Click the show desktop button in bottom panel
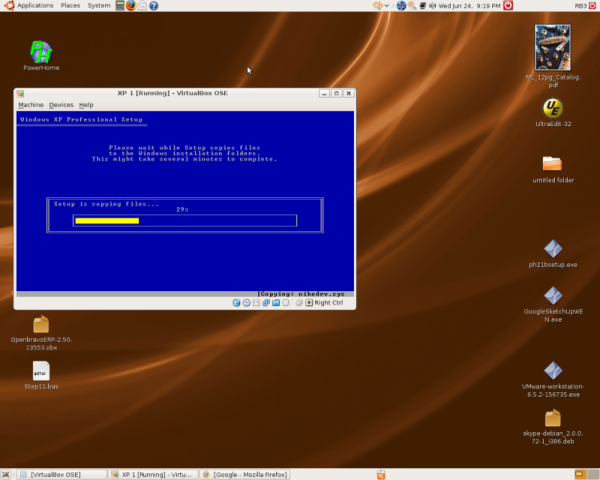600x480 pixels. pos(5,475)
